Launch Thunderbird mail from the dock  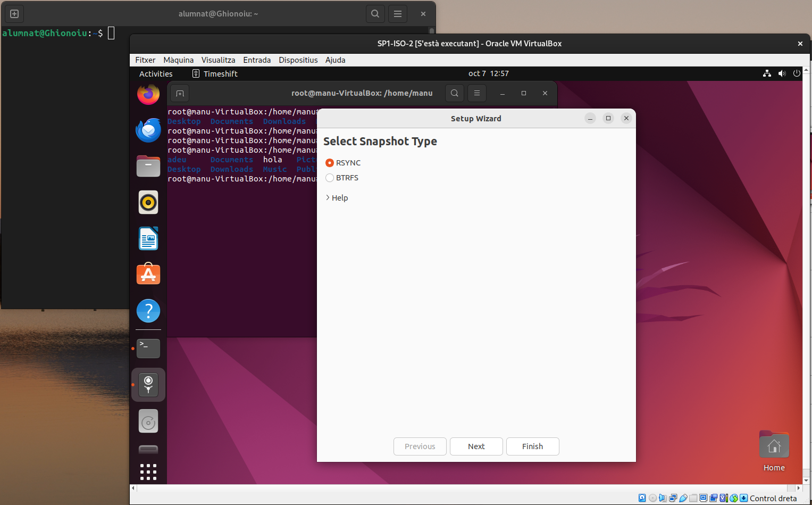click(148, 130)
